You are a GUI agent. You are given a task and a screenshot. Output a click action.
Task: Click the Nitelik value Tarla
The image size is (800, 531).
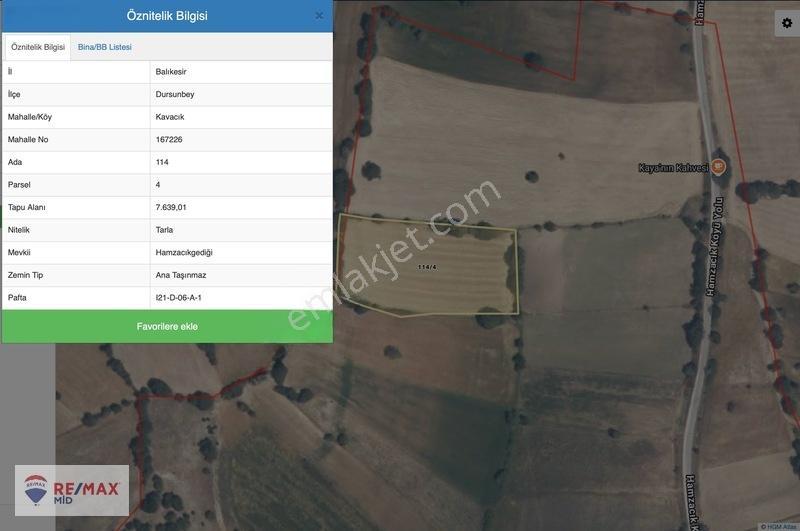pos(164,230)
